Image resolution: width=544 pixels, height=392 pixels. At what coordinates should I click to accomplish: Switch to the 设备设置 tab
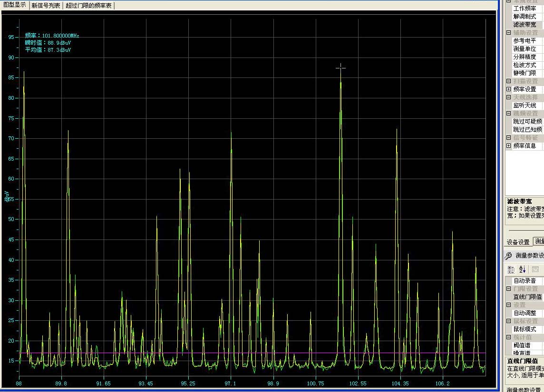click(x=518, y=242)
